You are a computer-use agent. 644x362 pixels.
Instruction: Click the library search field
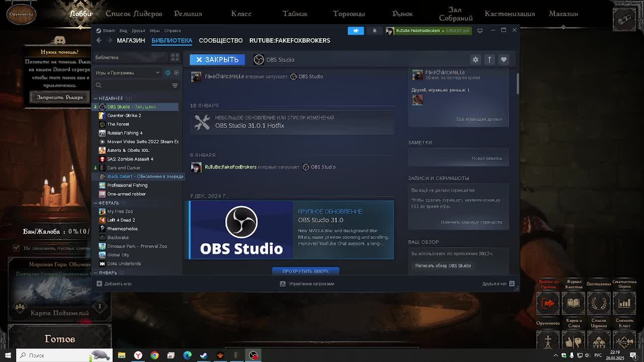point(132,85)
